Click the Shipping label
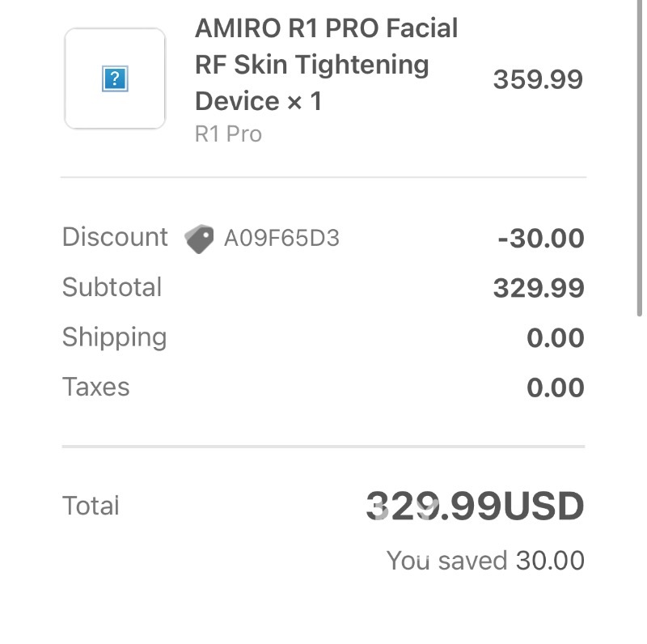Screen dimensions: 647x644 point(114,337)
